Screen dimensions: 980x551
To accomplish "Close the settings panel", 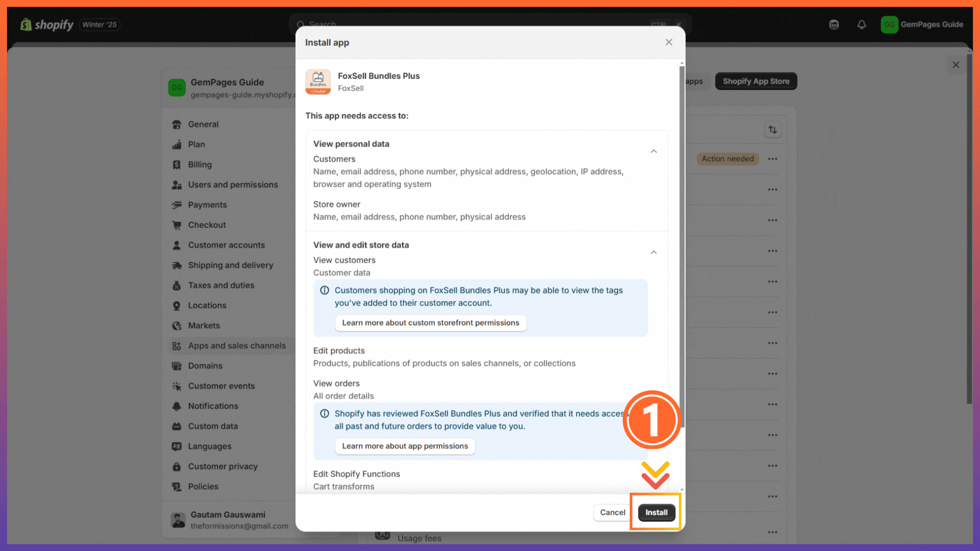I will [x=956, y=65].
